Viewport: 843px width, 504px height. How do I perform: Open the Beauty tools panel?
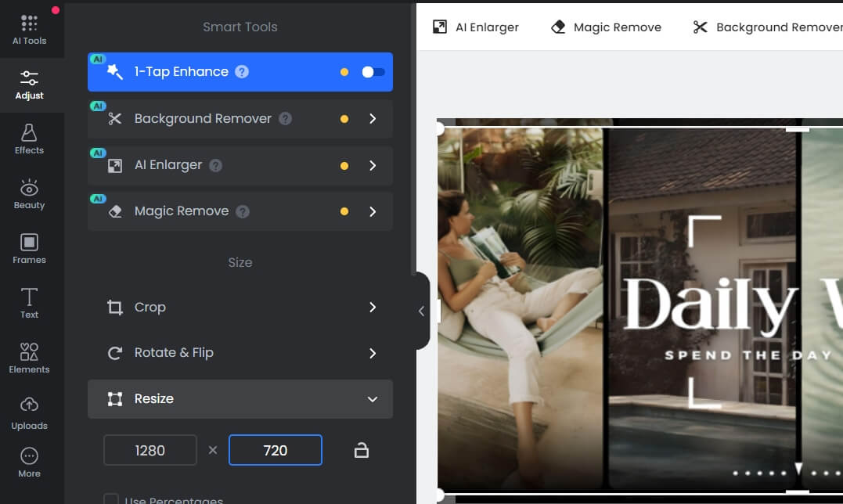coord(29,193)
